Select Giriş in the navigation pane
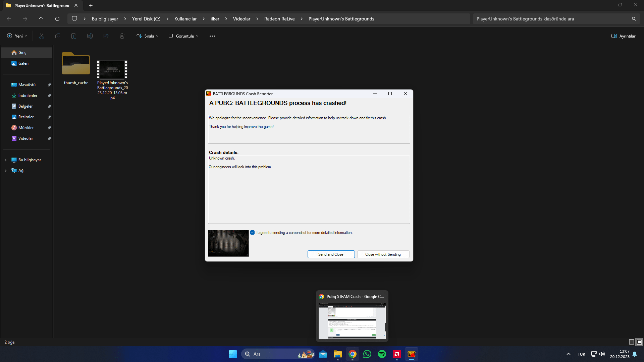The height and width of the screenshot is (362, 644). coord(27,53)
